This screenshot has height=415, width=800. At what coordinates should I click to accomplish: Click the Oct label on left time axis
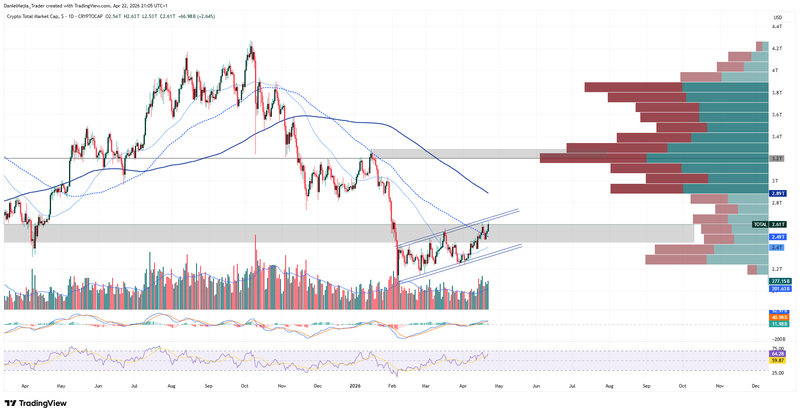pos(243,383)
